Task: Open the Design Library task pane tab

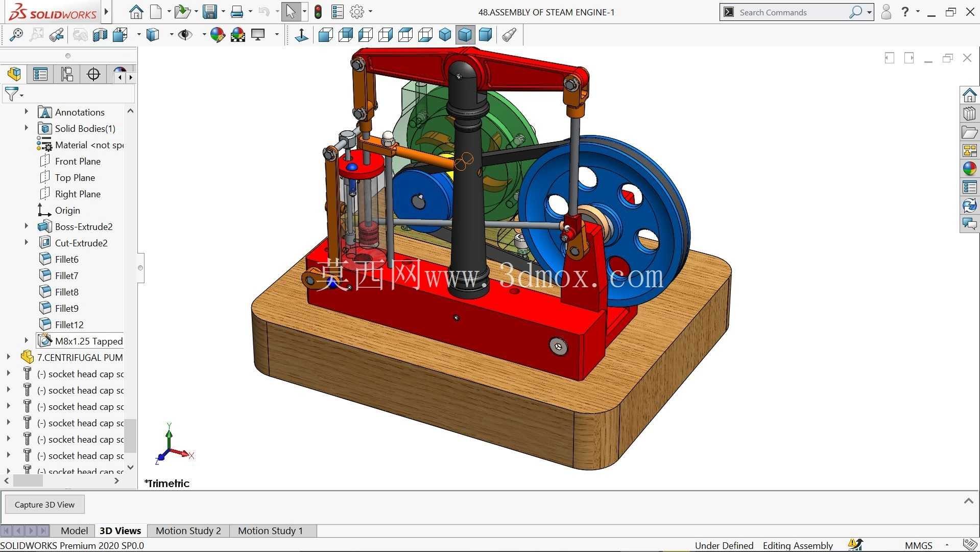Action: click(x=969, y=113)
